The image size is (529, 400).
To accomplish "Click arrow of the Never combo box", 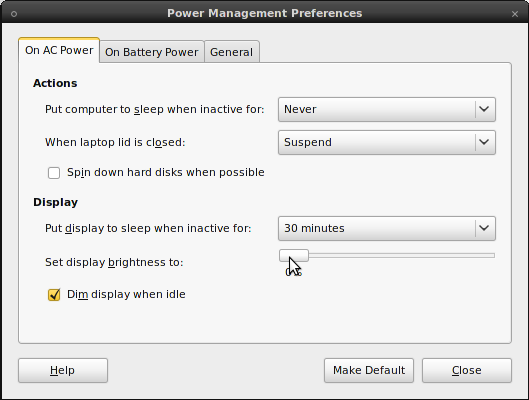I will click(484, 109).
